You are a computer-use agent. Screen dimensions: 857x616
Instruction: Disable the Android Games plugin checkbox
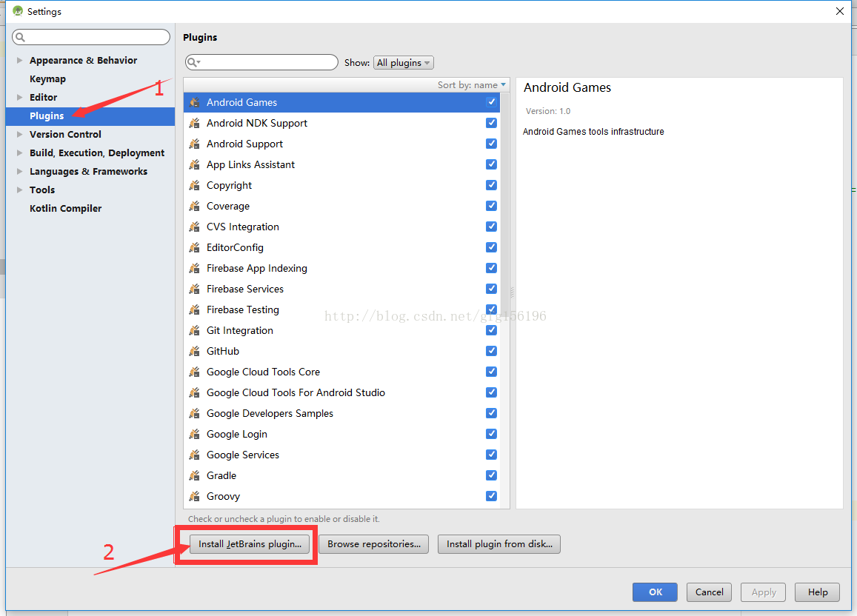[491, 102]
